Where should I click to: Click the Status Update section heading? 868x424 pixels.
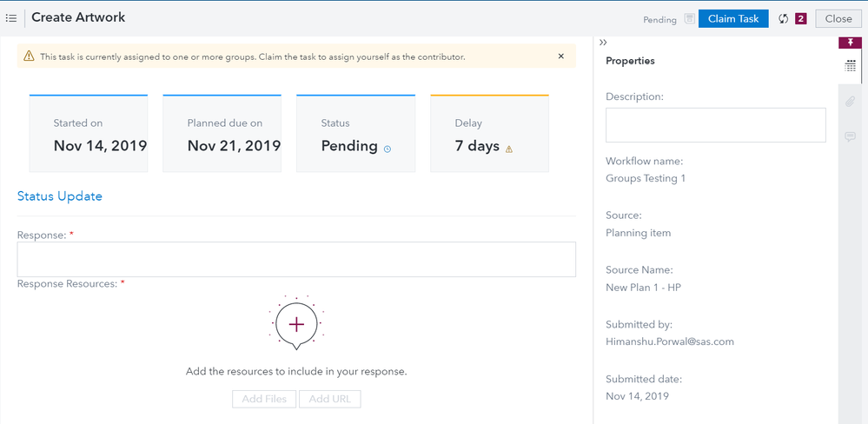click(x=60, y=196)
